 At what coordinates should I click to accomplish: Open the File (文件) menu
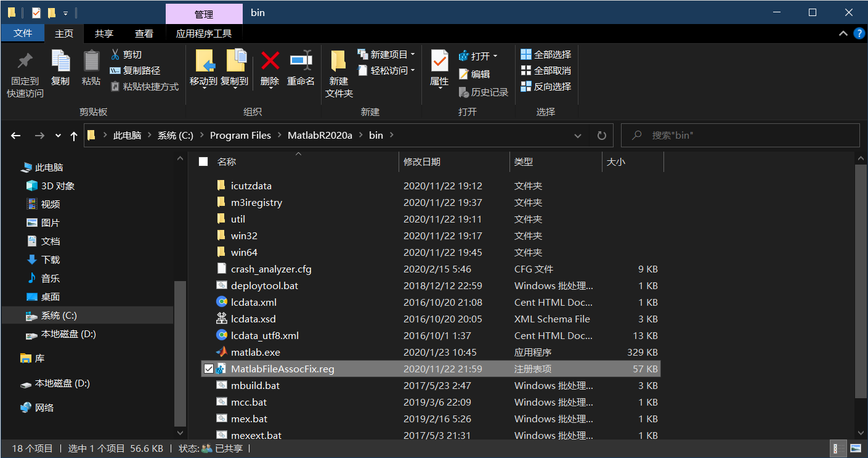pyautogui.click(x=23, y=33)
